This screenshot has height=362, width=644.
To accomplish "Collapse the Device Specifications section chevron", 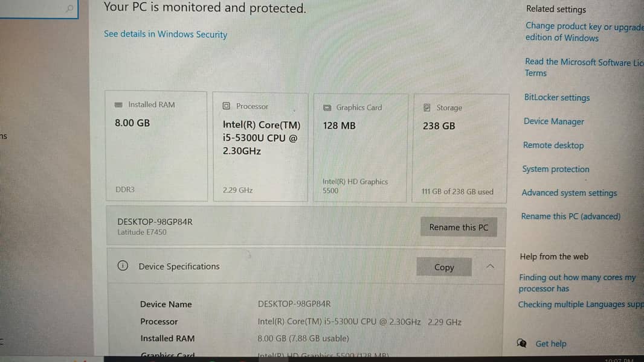I will tap(490, 267).
